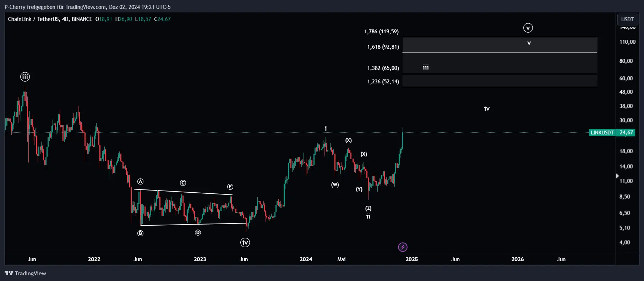Click the plain v label inside the target box

coord(529,43)
